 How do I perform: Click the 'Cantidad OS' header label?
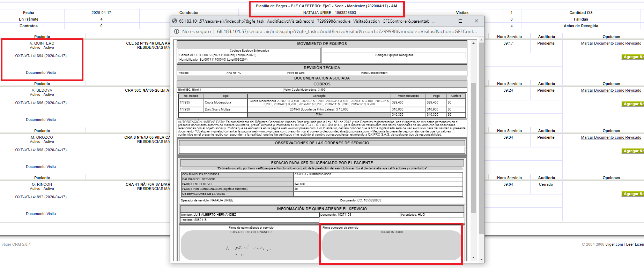pos(581,13)
